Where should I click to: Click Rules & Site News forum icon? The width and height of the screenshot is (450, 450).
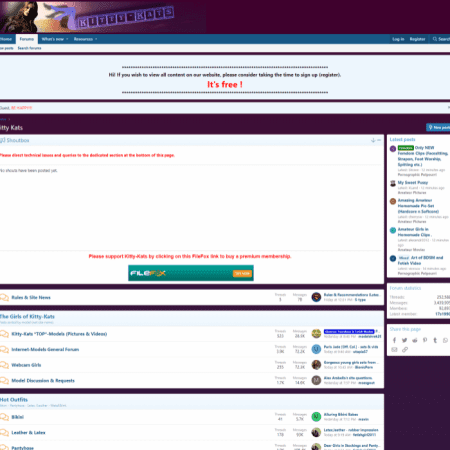[4, 297]
